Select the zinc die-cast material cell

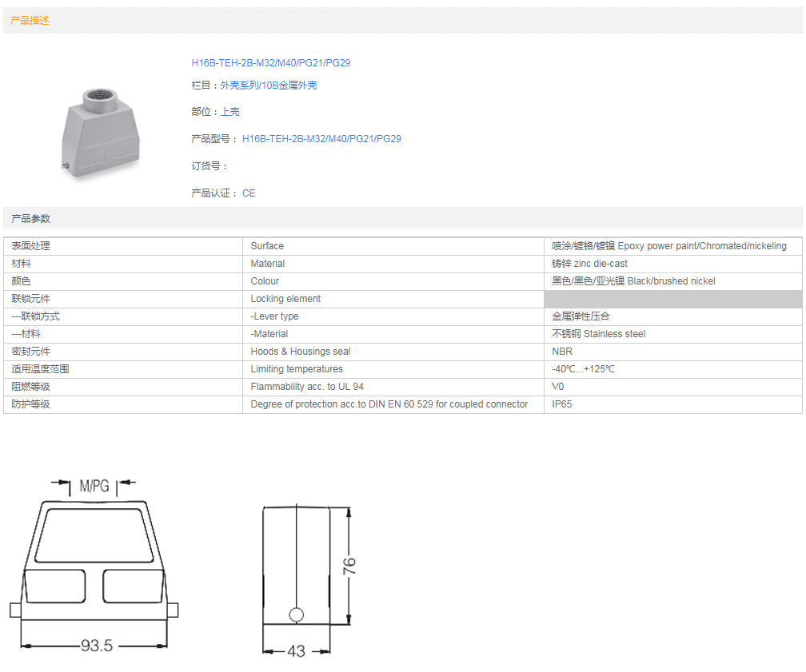tap(589, 264)
